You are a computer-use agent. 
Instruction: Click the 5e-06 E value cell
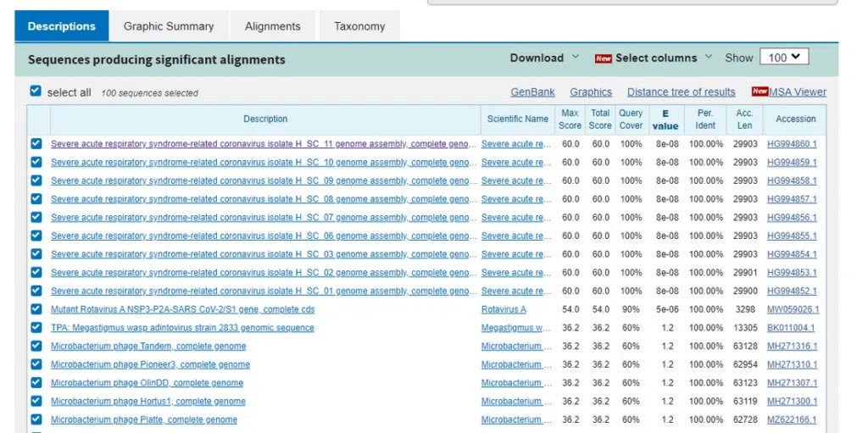click(x=667, y=309)
